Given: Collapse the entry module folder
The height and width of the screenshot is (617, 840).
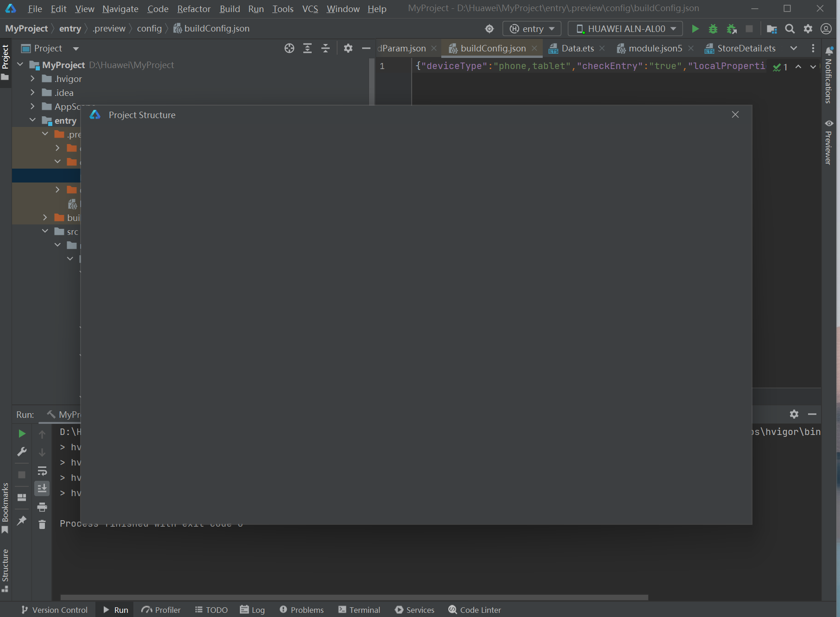Looking at the screenshot, I should coord(32,120).
